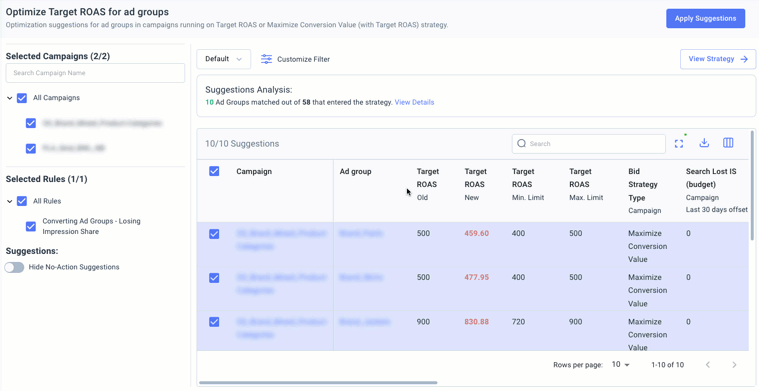
Task: Download suggestions with the download icon
Action: (704, 143)
